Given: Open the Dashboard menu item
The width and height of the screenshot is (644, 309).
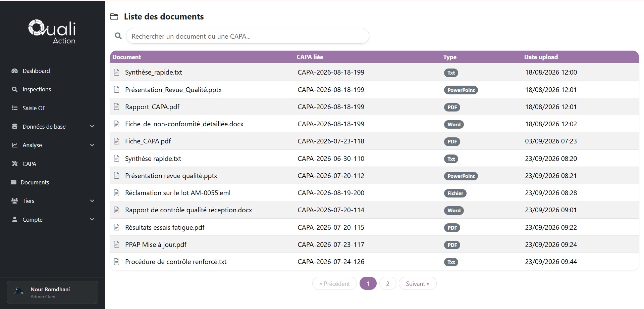Looking at the screenshot, I should coord(36,71).
